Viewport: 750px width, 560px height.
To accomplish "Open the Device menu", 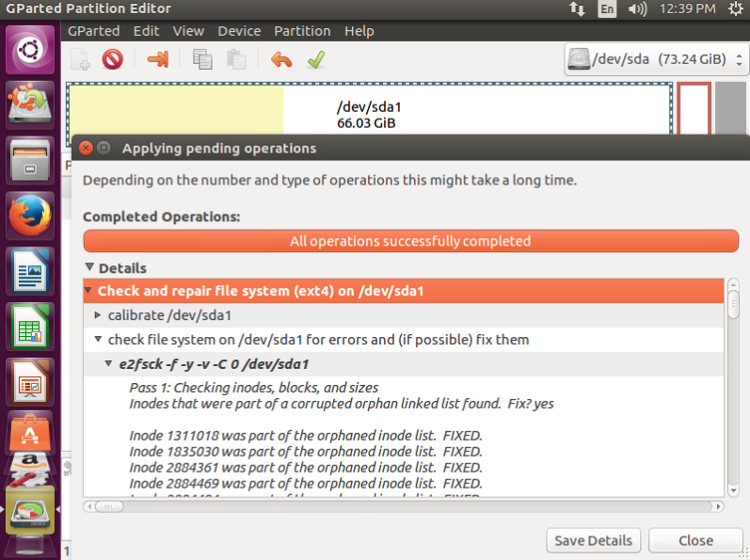I will click(239, 31).
